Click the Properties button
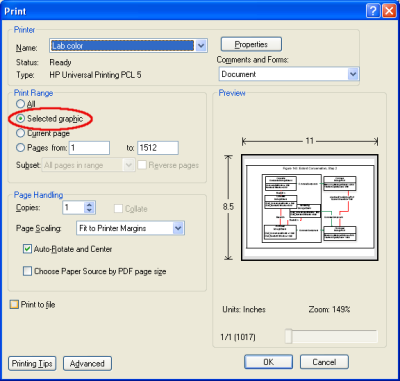This screenshot has height=381, width=400. (x=251, y=44)
